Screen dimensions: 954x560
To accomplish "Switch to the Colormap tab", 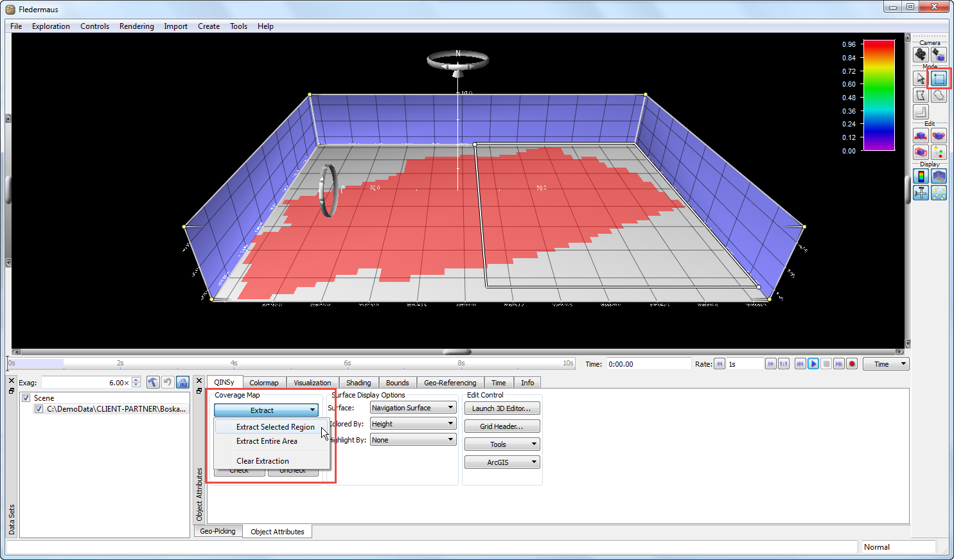I will point(263,383).
